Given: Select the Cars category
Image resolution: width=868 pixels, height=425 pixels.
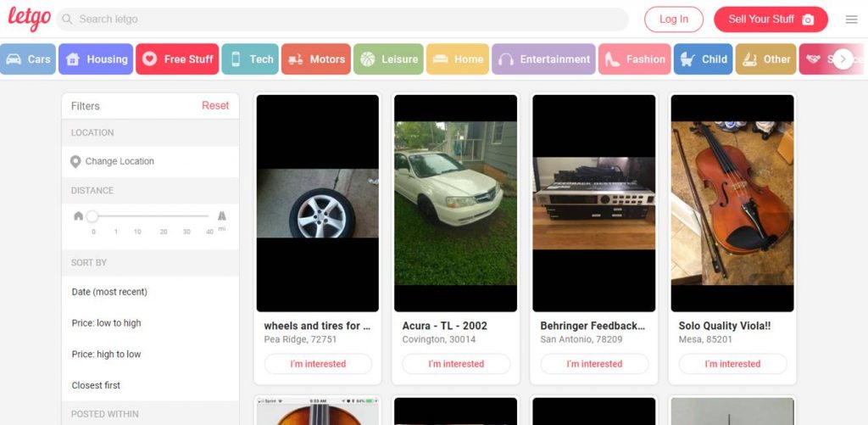Looking at the screenshot, I should [x=28, y=59].
